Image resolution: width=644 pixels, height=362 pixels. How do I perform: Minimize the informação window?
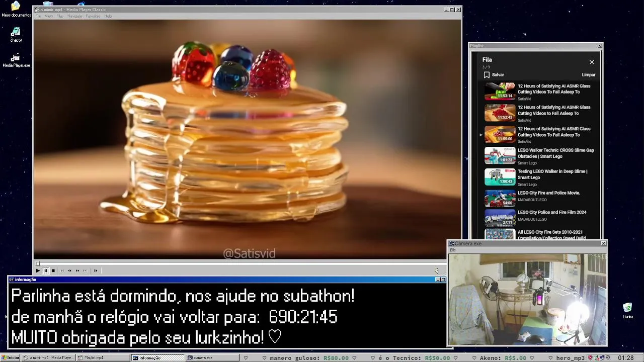(438, 280)
